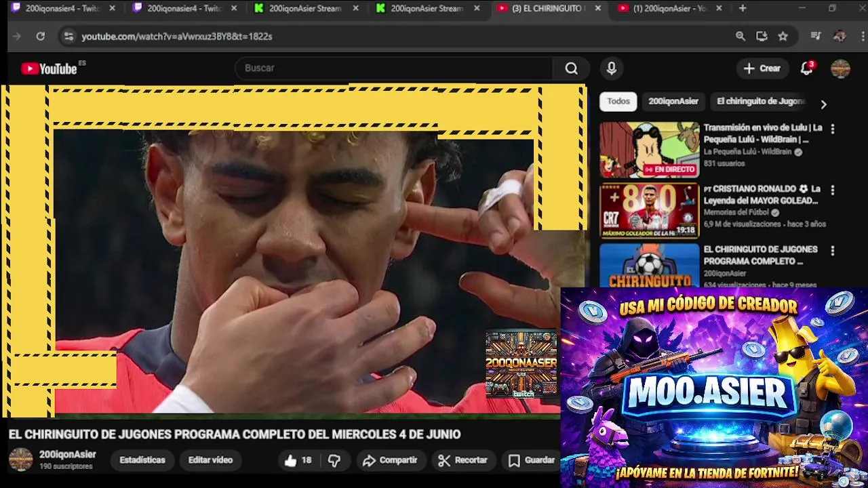Open 200iqonAsier channel name below video
The image size is (868, 488).
point(67,455)
